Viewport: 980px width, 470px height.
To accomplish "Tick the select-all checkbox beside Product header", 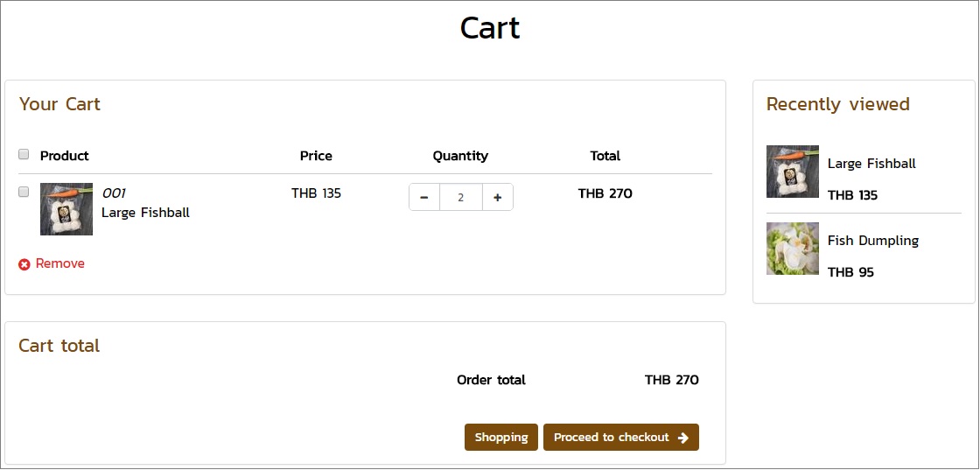I will click(24, 154).
